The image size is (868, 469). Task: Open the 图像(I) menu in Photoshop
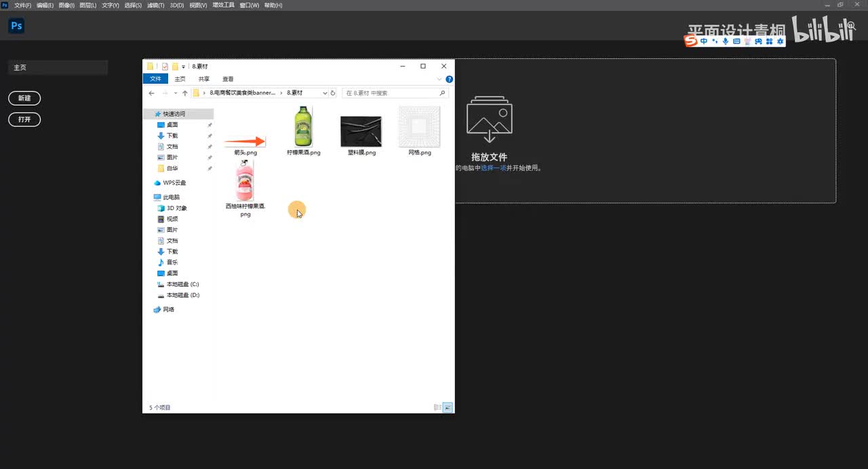tap(66, 5)
